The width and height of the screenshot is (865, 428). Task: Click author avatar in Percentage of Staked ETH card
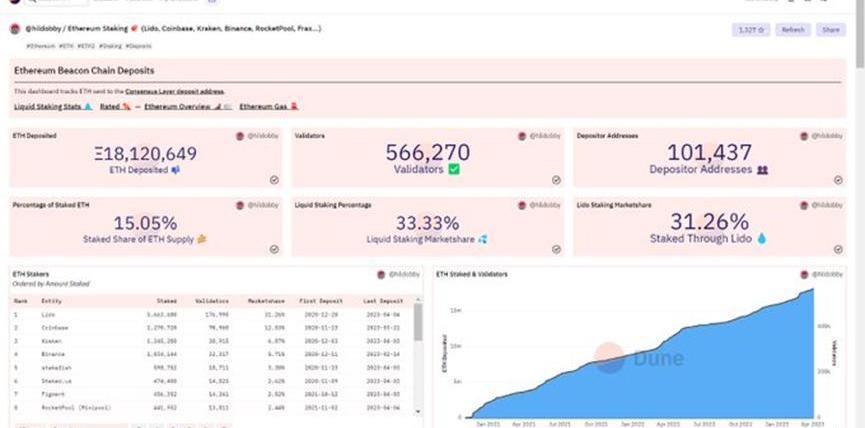pyautogui.click(x=240, y=205)
